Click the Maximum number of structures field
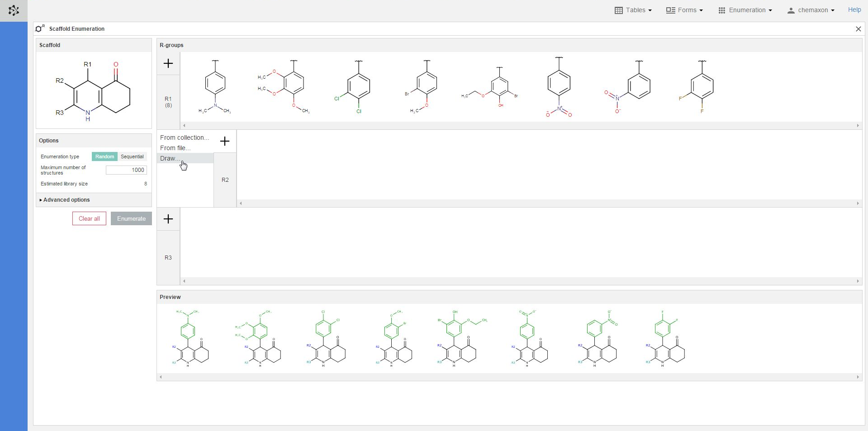This screenshot has height=431, width=868. (126, 170)
